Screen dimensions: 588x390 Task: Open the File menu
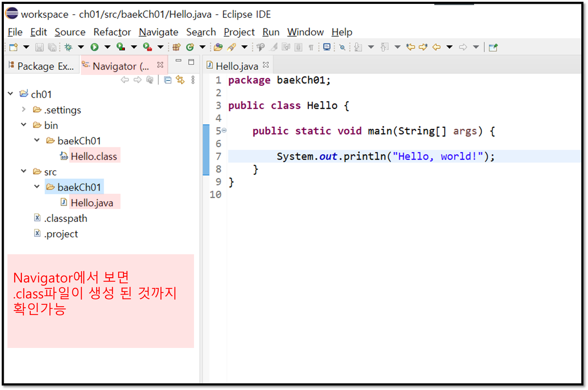pos(15,32)
